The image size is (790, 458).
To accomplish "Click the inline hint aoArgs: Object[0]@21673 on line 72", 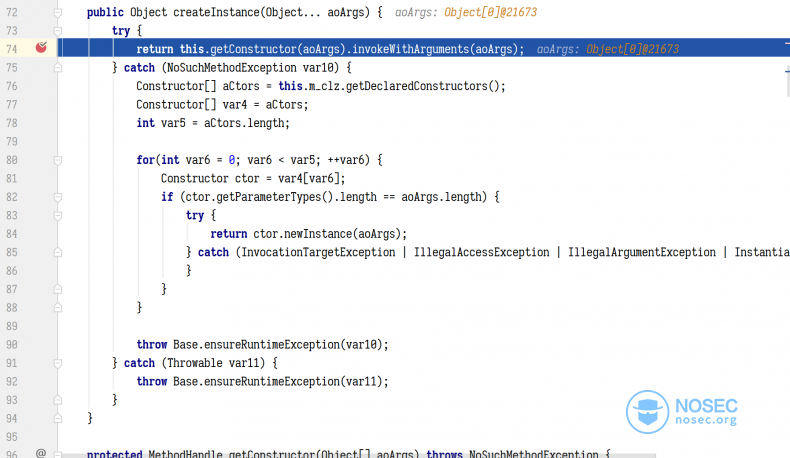I will point(466,13).
